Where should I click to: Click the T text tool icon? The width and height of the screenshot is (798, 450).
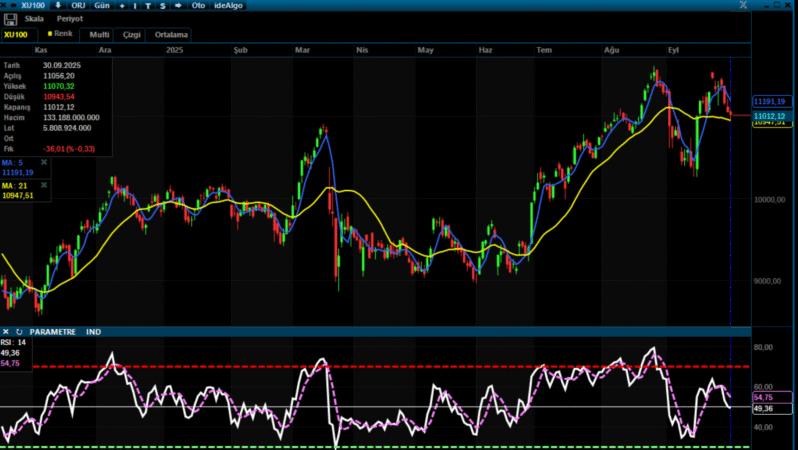point(149,5)
